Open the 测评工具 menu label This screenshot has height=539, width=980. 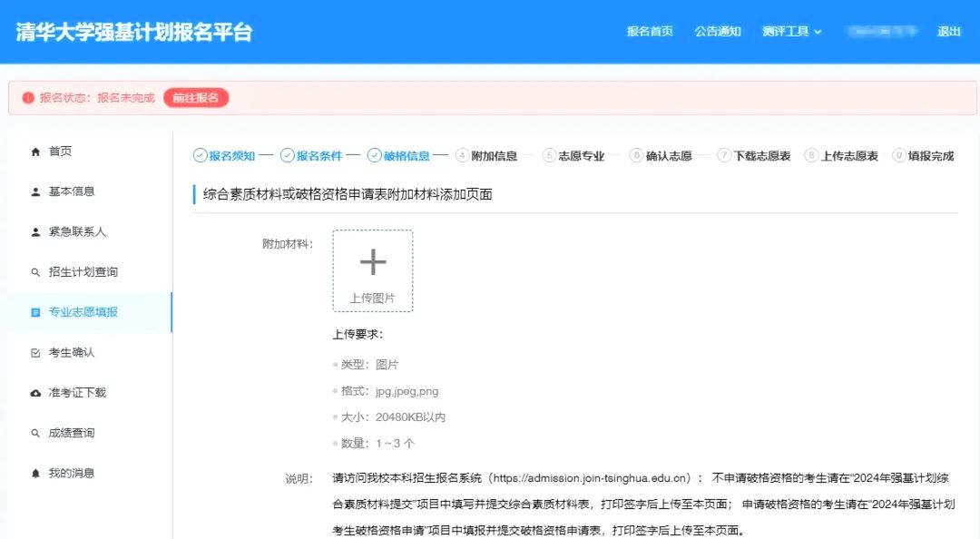point(786,31)
